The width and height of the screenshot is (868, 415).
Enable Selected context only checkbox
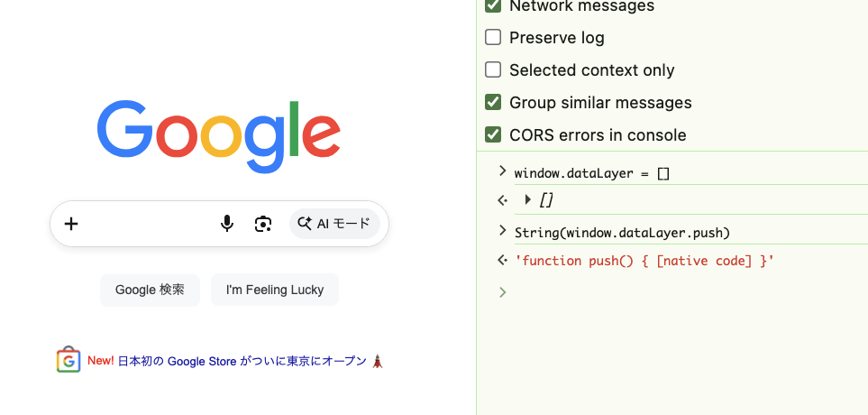click(x=493, y=69)
